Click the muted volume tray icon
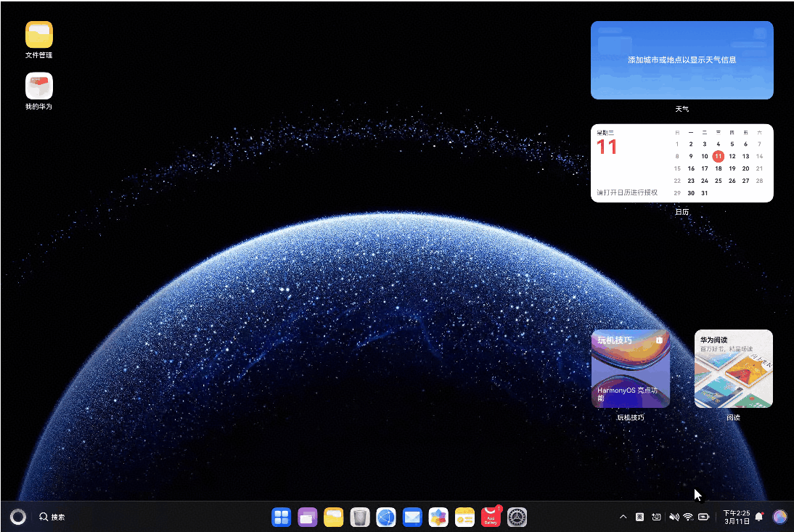Screen dimensions: 794x532 point(674,517)
